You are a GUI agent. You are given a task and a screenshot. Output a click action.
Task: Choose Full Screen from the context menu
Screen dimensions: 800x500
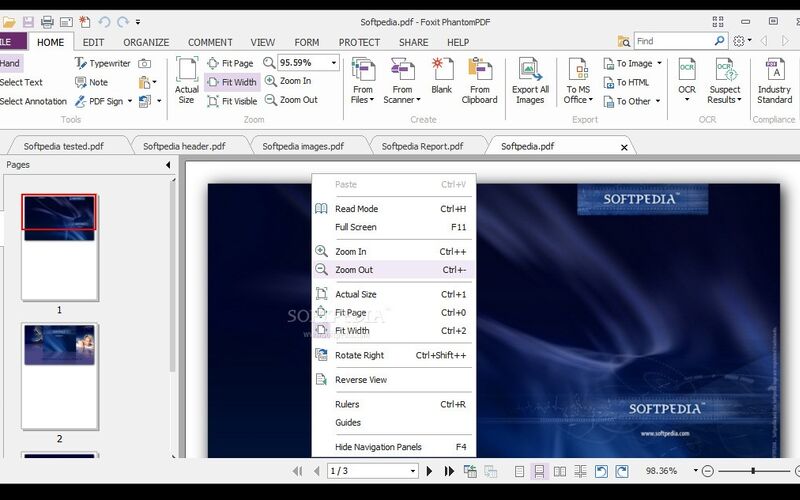pos(393,227)
